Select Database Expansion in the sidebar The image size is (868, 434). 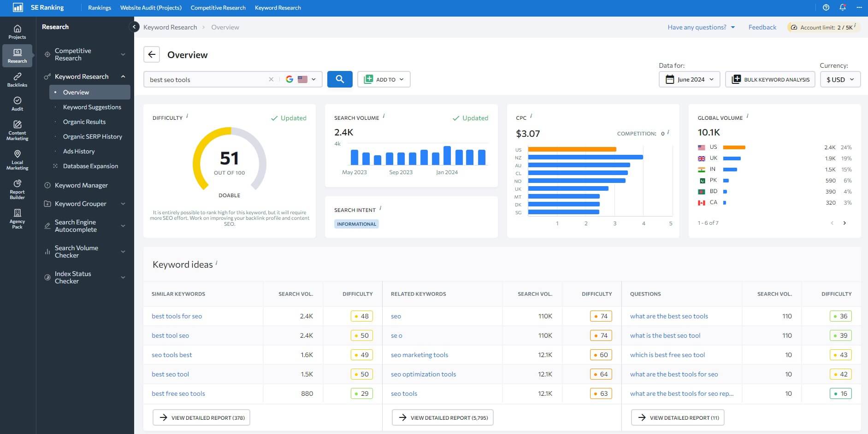[90, 166]
